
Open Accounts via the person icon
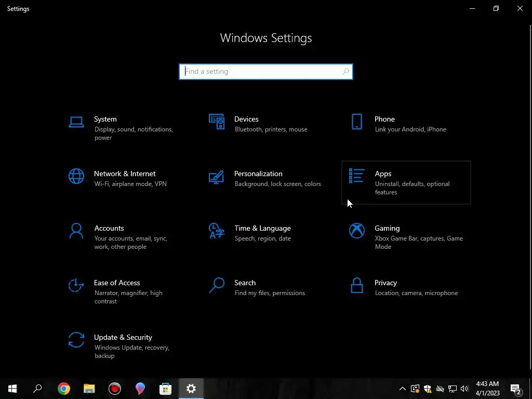click(76, 231)
